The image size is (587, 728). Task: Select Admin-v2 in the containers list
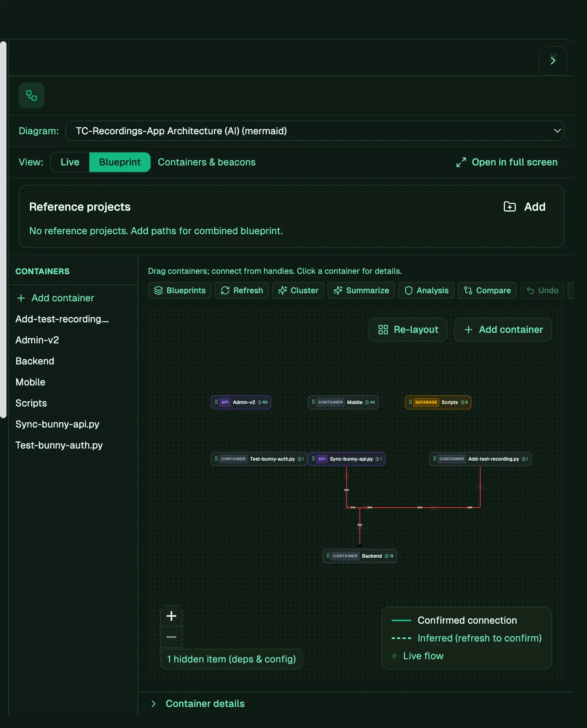point(37,340)
